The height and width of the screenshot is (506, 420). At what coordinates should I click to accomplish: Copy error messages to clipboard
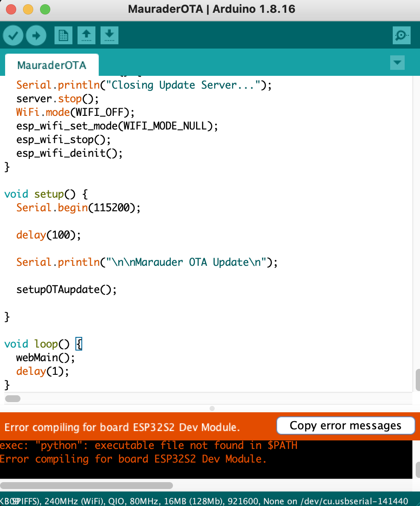click(x=345, y=425)
